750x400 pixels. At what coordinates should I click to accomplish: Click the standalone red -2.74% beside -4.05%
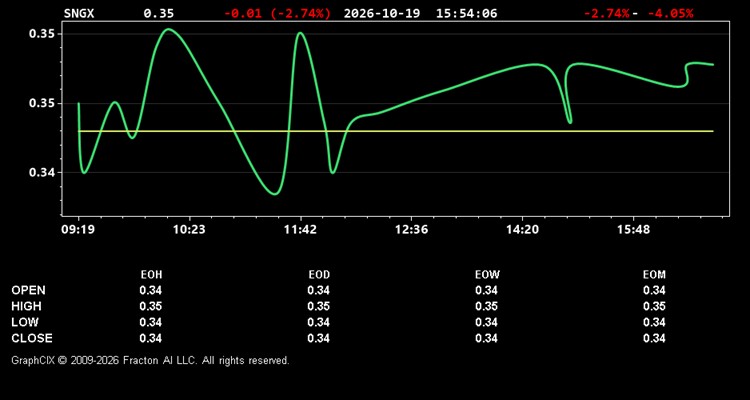[x=607, y=13]
